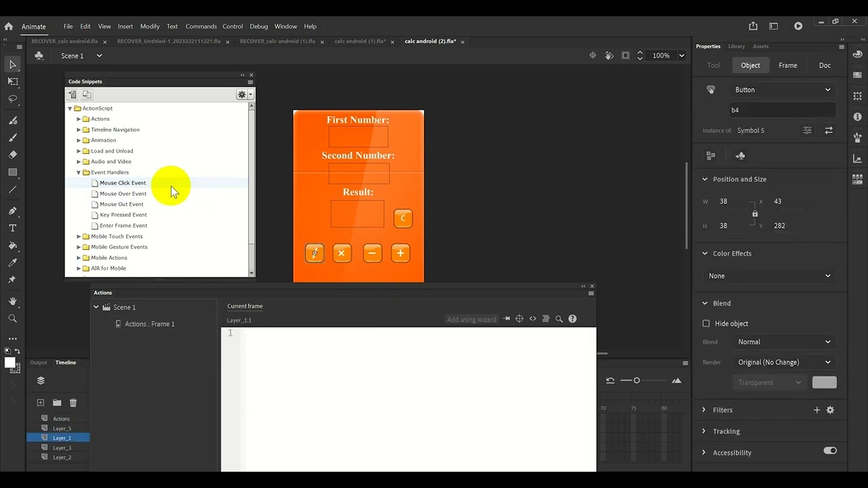Select the Lasso tool
868x488 pixels.
(x=12, y=99)
